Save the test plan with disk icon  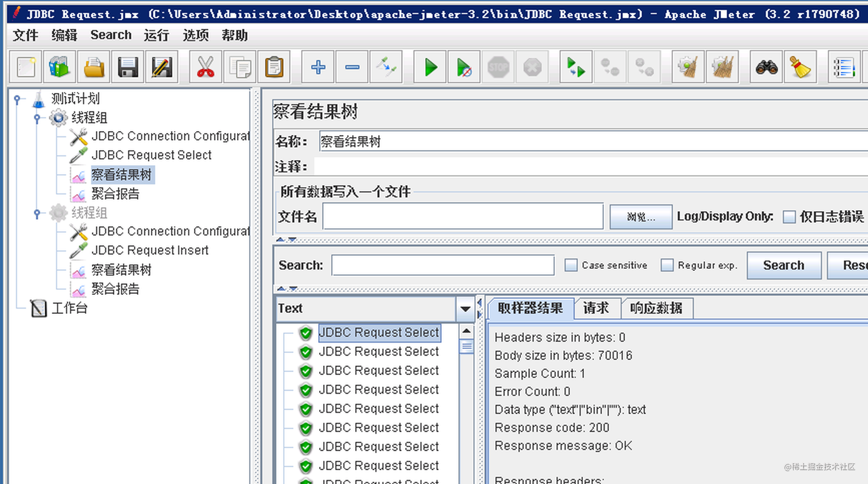coord(128,67)
